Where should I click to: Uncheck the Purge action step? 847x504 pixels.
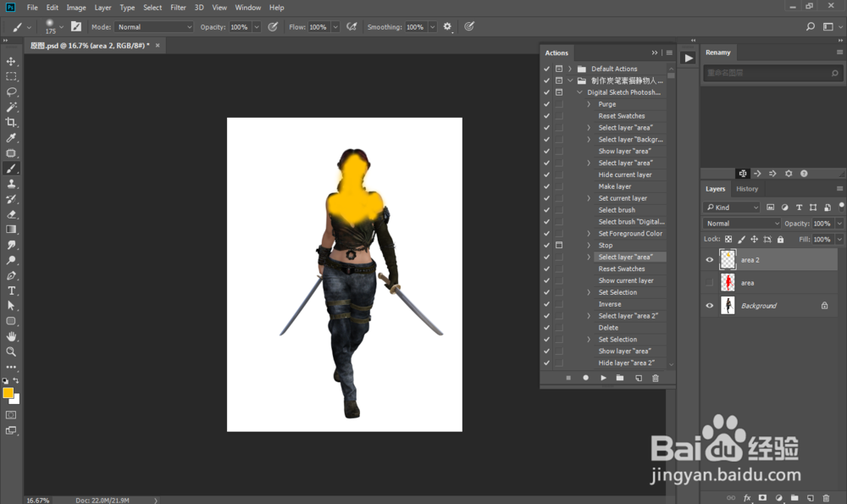click(x=545, y=103)
